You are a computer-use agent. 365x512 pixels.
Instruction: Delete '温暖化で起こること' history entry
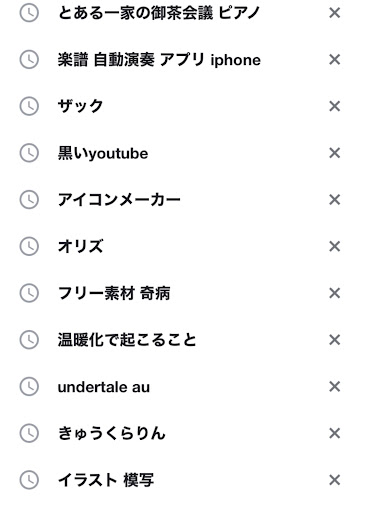coord(334,340)
